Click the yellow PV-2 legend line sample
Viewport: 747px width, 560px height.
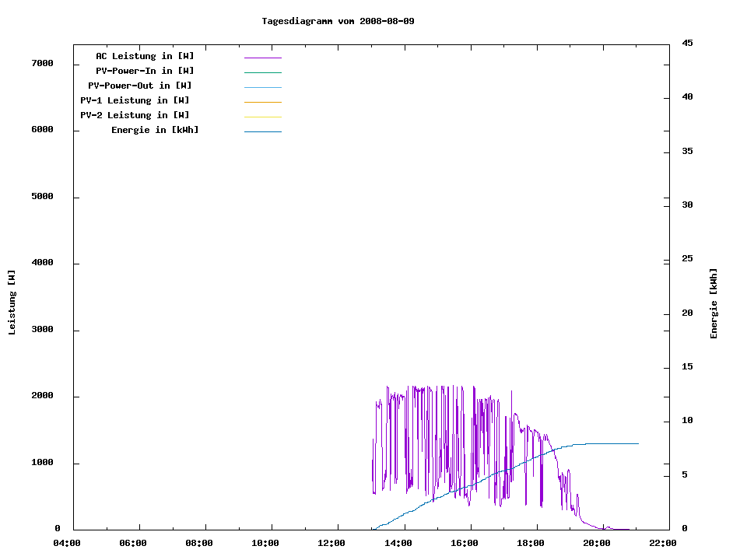tap(262, 117)
